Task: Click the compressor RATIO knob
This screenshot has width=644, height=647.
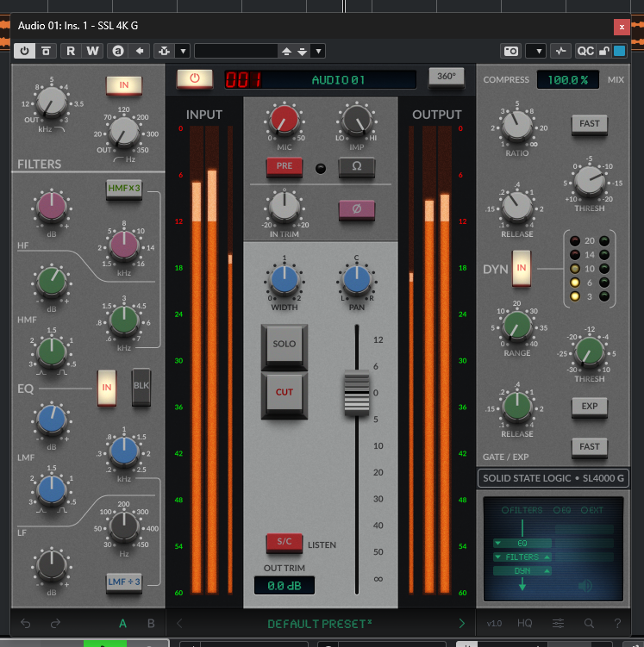Action: (x=517, y=126)
